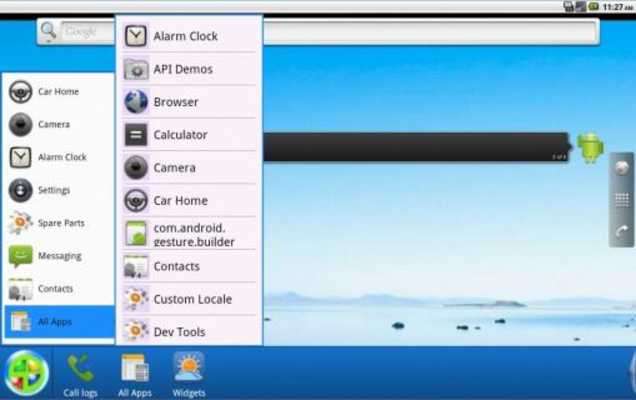Launch API Demos from the app list
The height and width of the screenshot is (400, 636).
[189, 69]
